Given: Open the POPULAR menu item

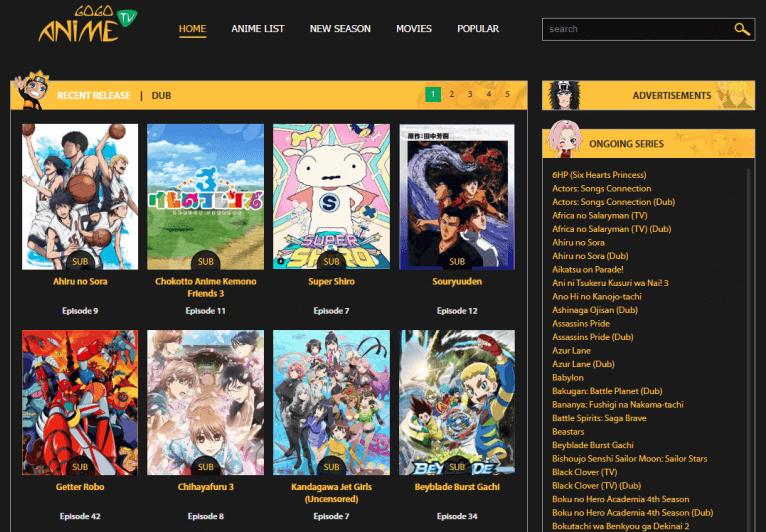Looking at the screenshot, I should pyautogui.click(x=478, y=29).
